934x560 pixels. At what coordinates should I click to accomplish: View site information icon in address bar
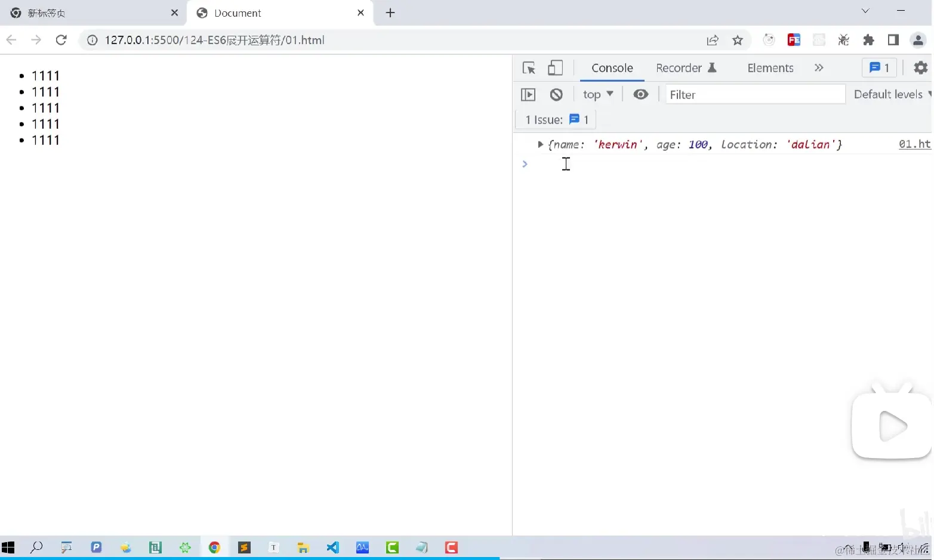pyautogui.click(x=92, y=40)
